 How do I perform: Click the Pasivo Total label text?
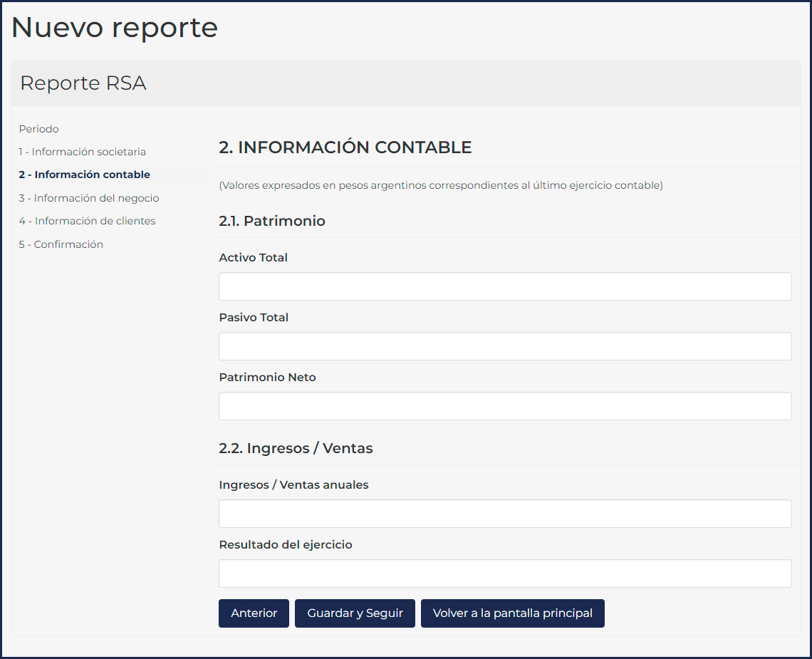[254, 318]
